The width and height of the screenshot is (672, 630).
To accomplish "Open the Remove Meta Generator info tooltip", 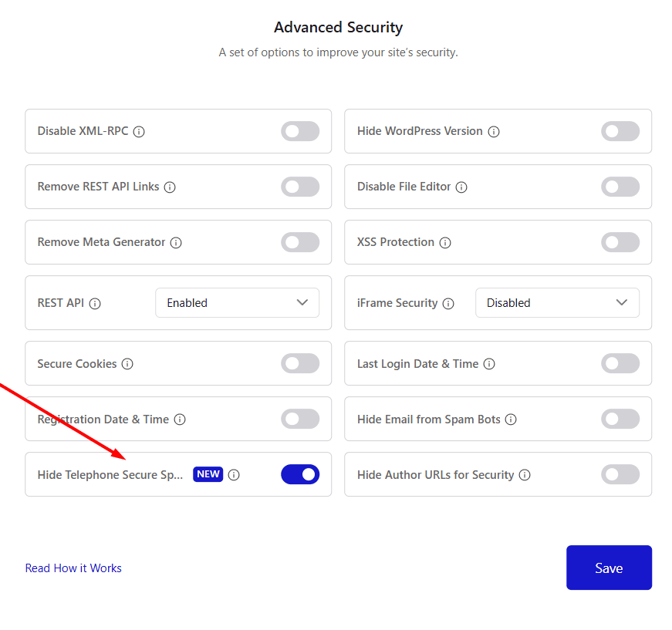I will (177, 242).
